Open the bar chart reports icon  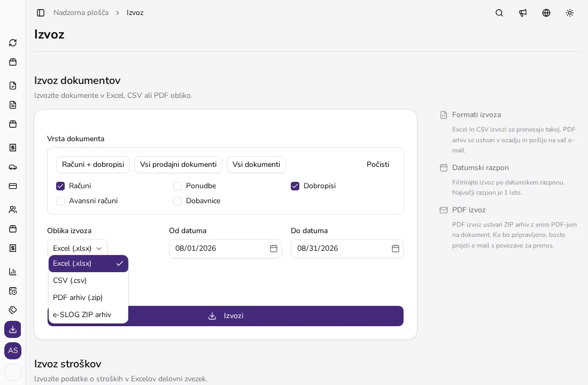[13, 272]
